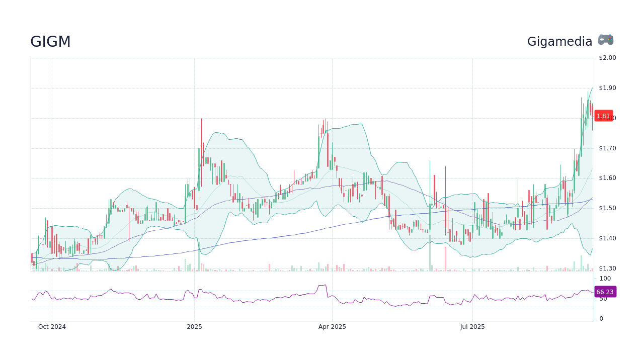Viewport: 644px width, 362px height.
Task: Click the GIGM ticker title
Action: [x=50, y=42]
